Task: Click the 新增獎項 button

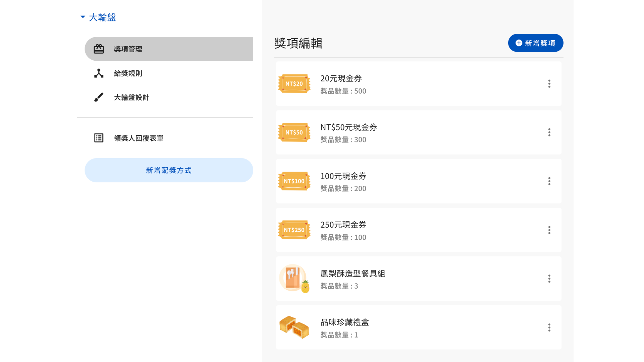Action: [535, 43]
